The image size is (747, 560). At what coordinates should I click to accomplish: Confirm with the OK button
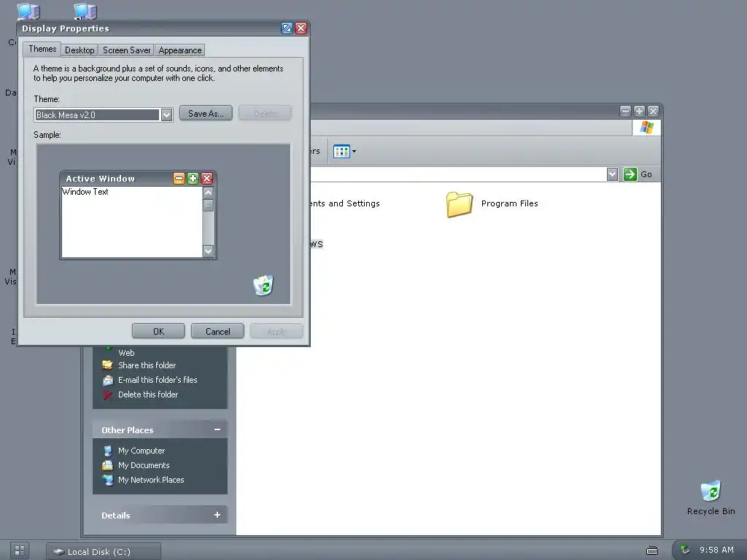point(158,332)
